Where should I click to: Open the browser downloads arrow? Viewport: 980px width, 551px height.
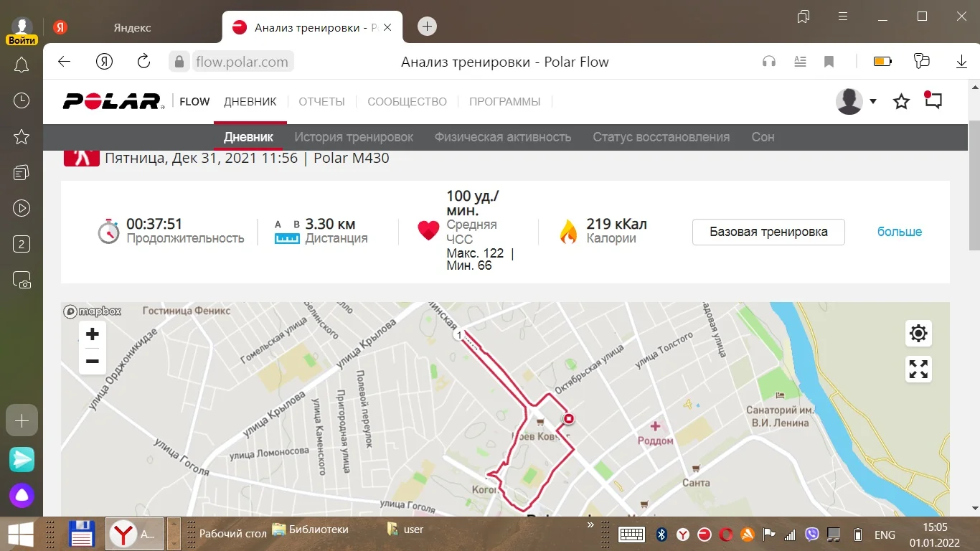(962, 62)
